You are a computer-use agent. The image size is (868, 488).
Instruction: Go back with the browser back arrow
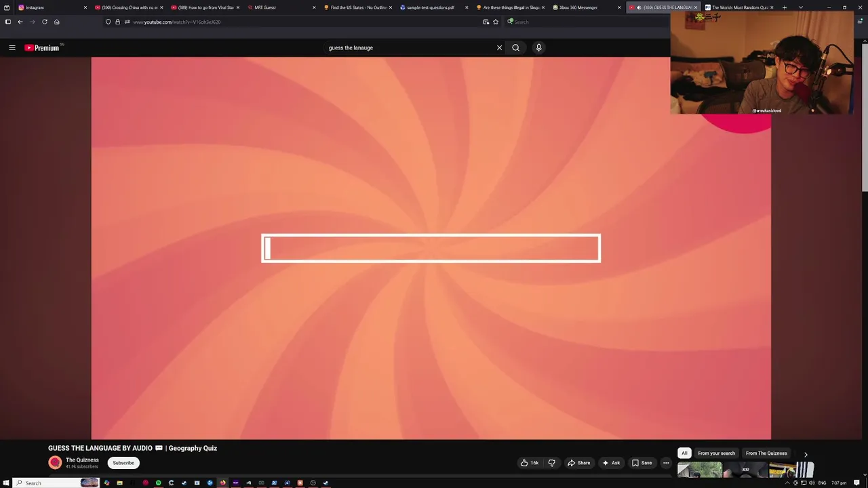[20, 22]
